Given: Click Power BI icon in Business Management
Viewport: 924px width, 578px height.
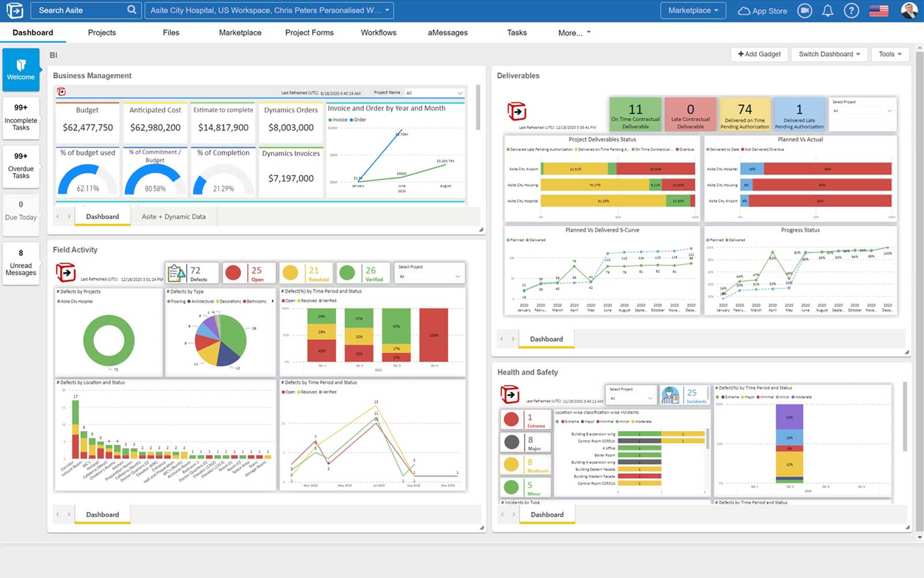Looking at the screenshot, I should [x=62, y=91].
